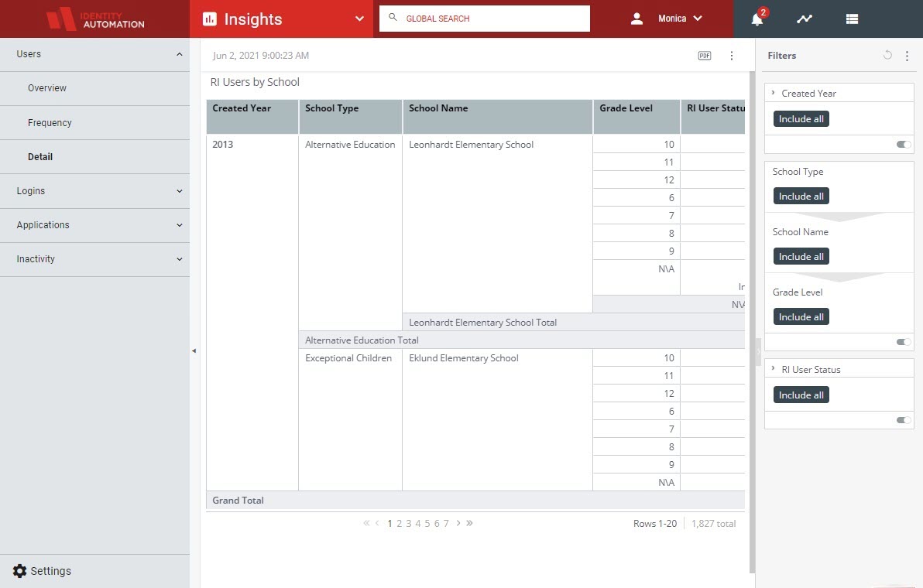This screenshot has height=588, width=923.
Task: Click the report vertical scrollbar
Action: (752, 322)
